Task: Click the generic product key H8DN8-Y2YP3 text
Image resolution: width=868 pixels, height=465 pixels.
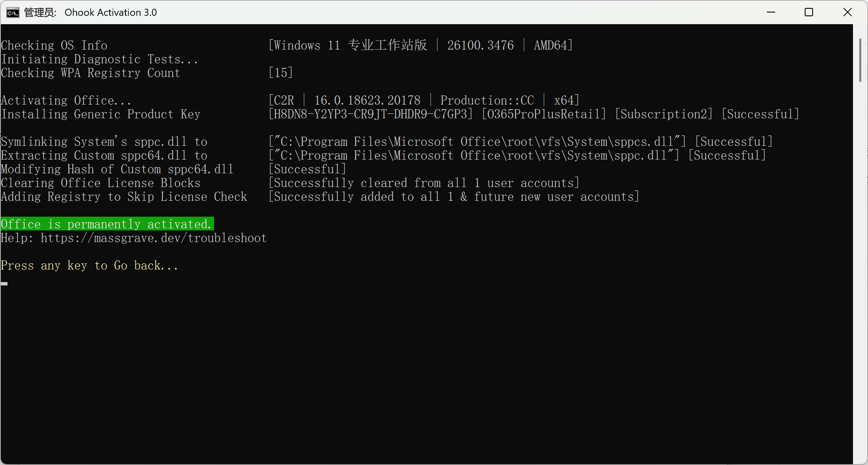Action: [x=371, y=114]
